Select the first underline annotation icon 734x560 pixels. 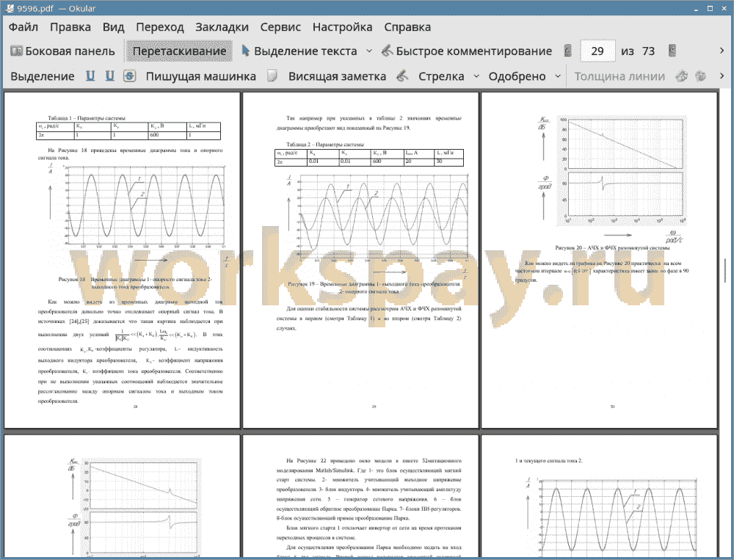tap(90, 76)
